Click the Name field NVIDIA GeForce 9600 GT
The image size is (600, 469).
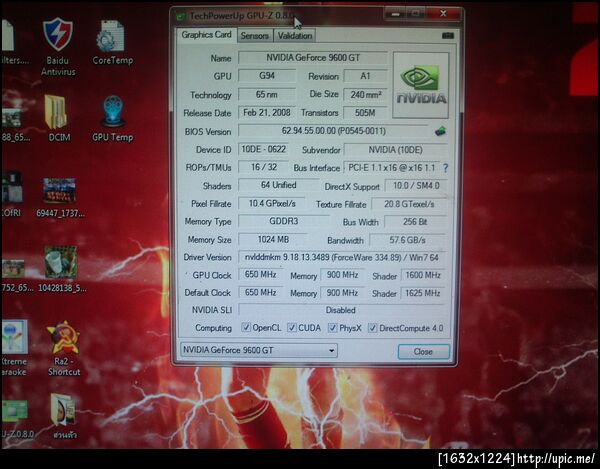coord(313,58)
